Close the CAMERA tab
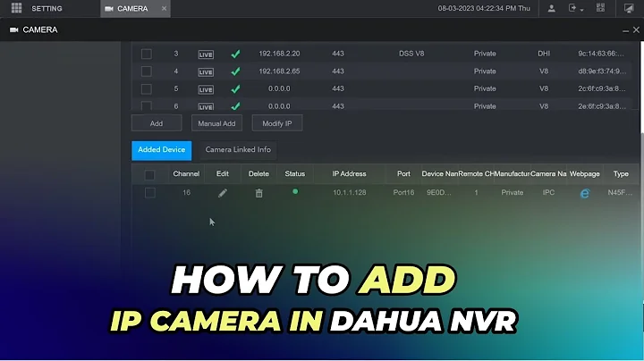 click(x=164, y=8)
